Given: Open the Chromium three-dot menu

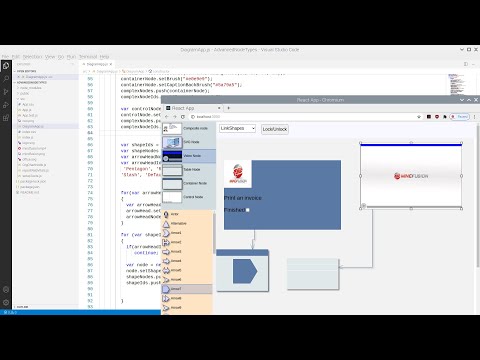Looking at the screenshot, I should tap(474, 117).
